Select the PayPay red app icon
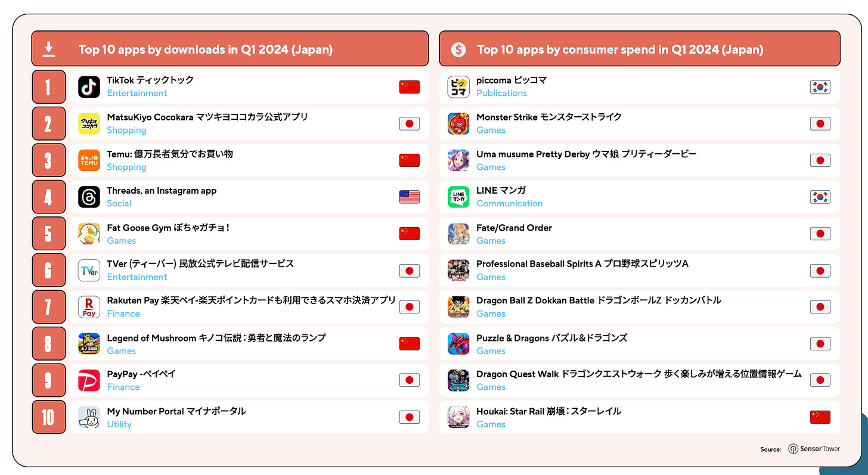868x475 pixels. (89, 380)
